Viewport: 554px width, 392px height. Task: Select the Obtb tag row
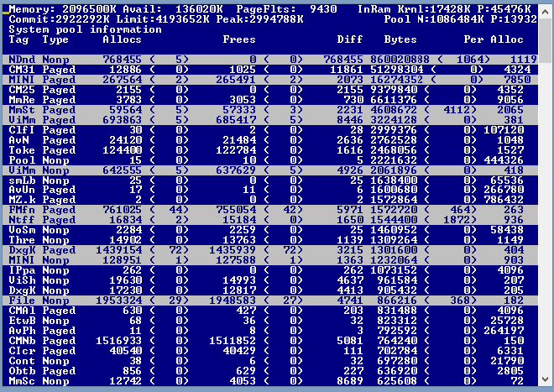(x=270, y=371)
